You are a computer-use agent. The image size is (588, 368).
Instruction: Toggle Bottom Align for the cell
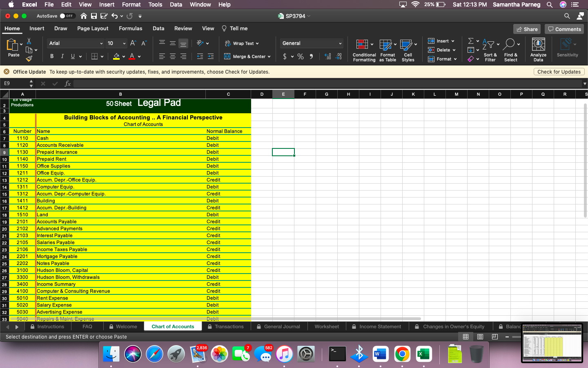click(183, 43)
